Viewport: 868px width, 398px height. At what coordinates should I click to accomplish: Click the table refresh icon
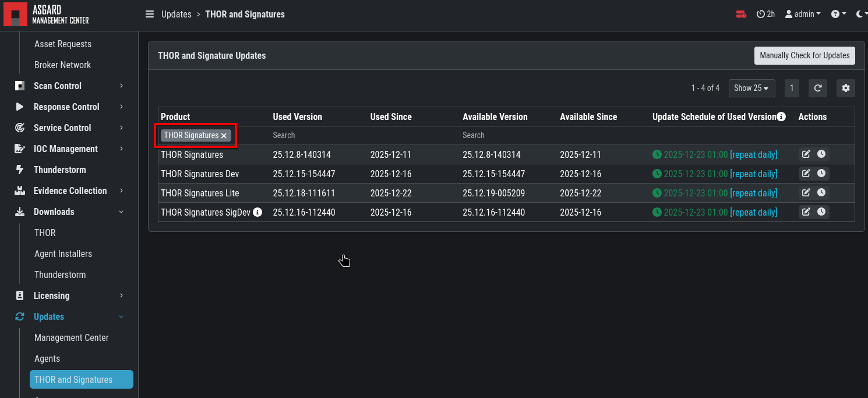click(818, 88)
